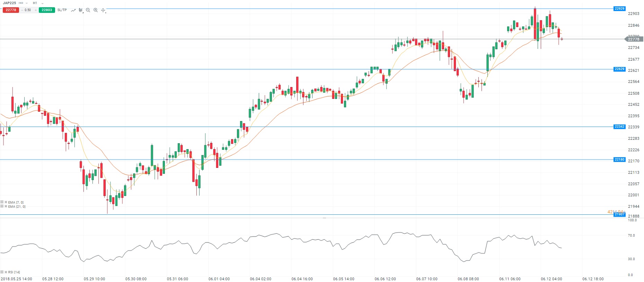Click the 22001 price axis label
This screenshot has width=644, height=282.
pyautogui.click(x=634, y=195)
